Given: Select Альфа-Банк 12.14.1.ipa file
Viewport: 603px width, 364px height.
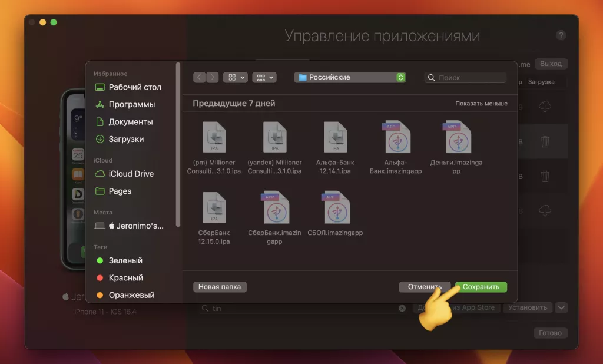Looking at the screenshot, I should [335, 148].
